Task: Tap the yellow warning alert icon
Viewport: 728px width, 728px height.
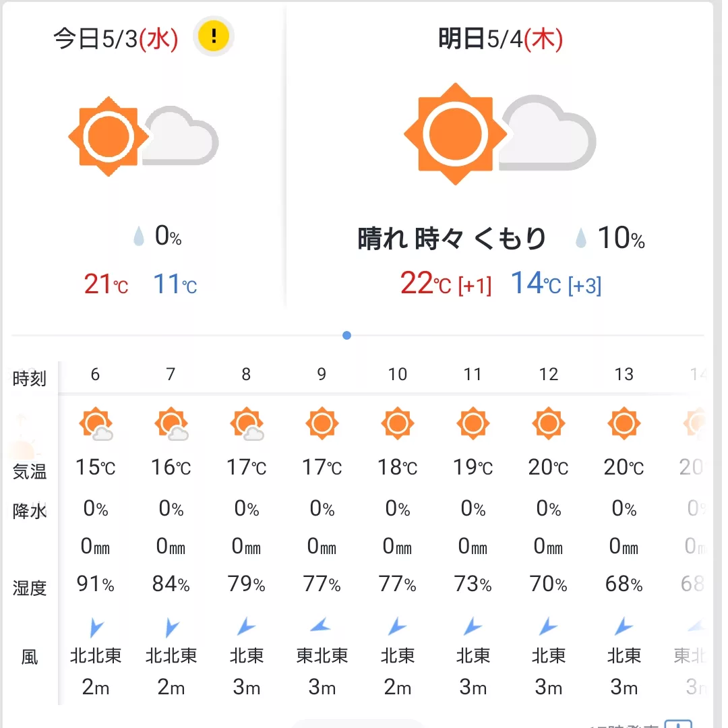Action: tap(213, 36)
